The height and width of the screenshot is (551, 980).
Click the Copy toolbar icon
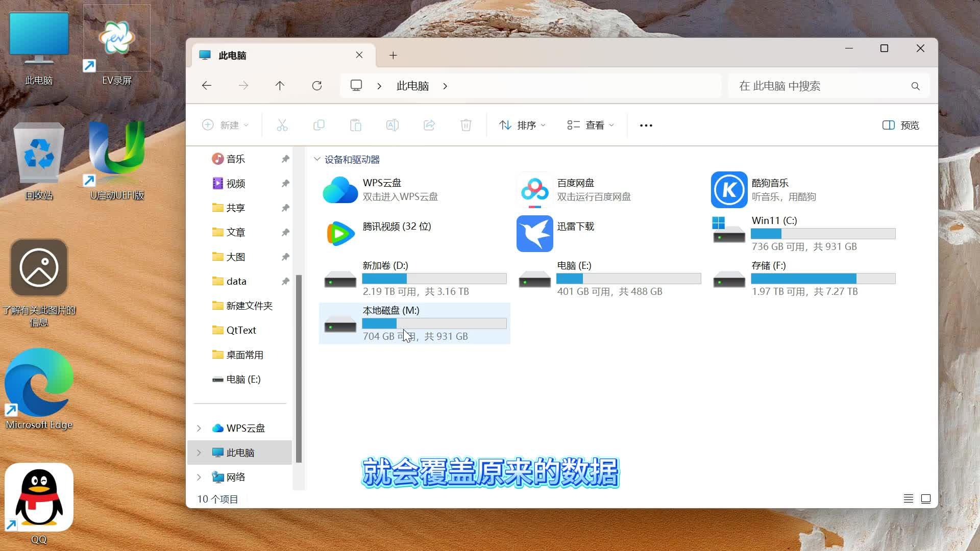click(319, 126)
